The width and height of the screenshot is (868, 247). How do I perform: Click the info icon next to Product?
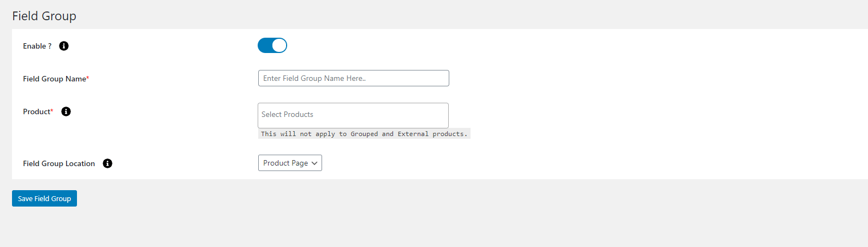pos(66,111)
